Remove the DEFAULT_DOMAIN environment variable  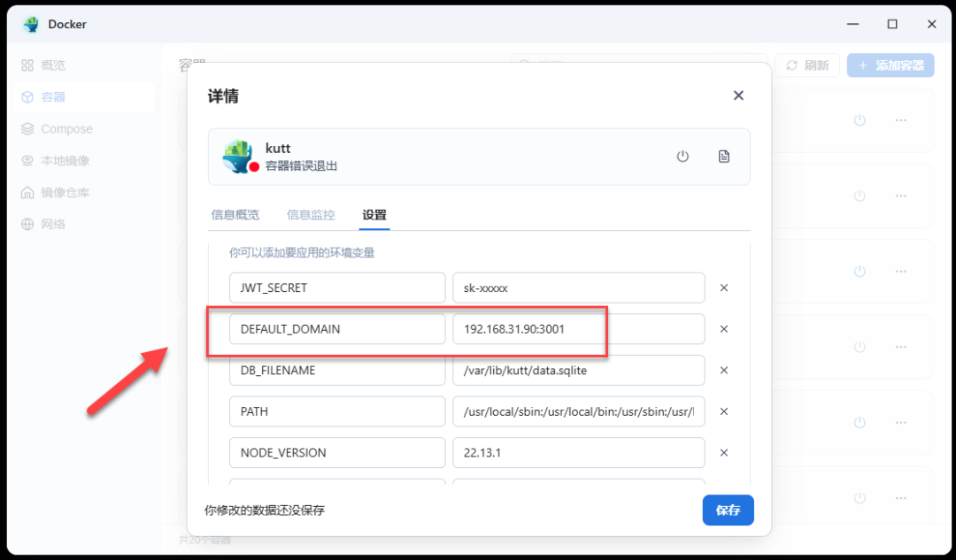723,328
